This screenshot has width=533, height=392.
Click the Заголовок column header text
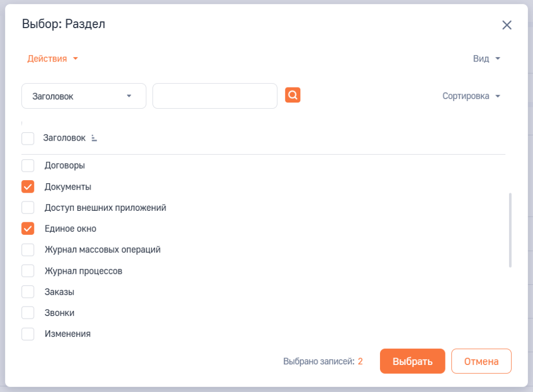pyautogui.click(x=64, y=138)
